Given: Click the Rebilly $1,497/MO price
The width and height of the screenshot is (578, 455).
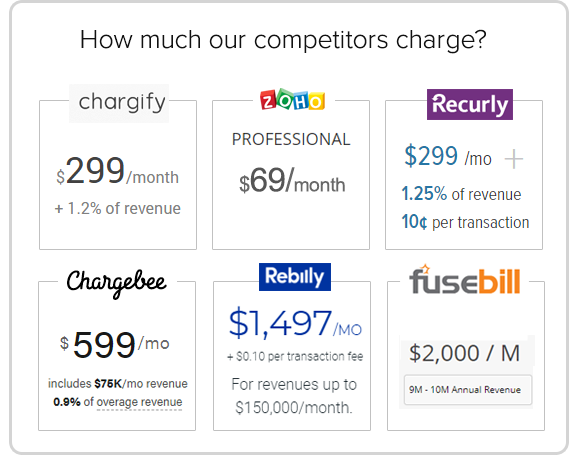Looking at the screenshot, I should pos(295,323).
